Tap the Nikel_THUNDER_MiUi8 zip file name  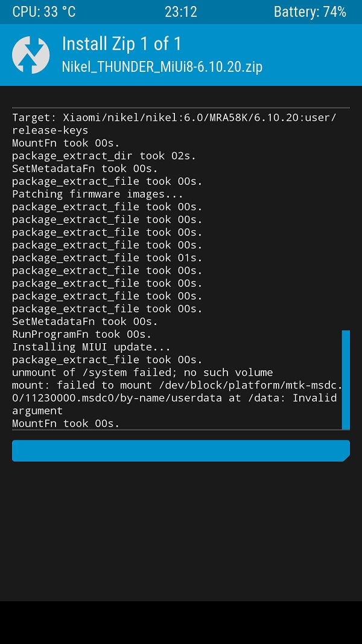162,66
